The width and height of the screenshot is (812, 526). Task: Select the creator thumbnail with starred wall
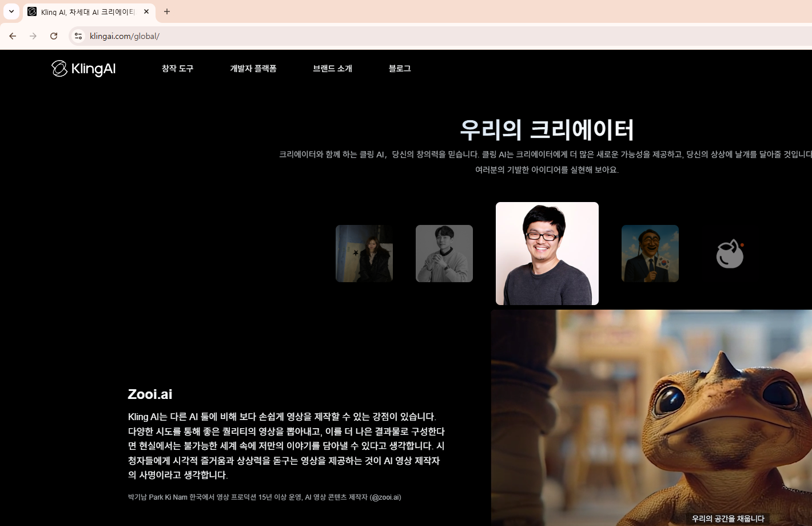364,254
